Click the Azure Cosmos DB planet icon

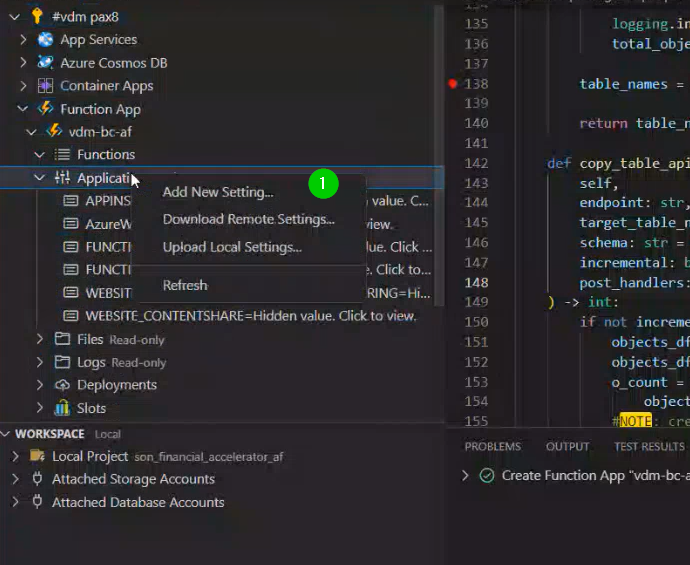coord(45,62)
